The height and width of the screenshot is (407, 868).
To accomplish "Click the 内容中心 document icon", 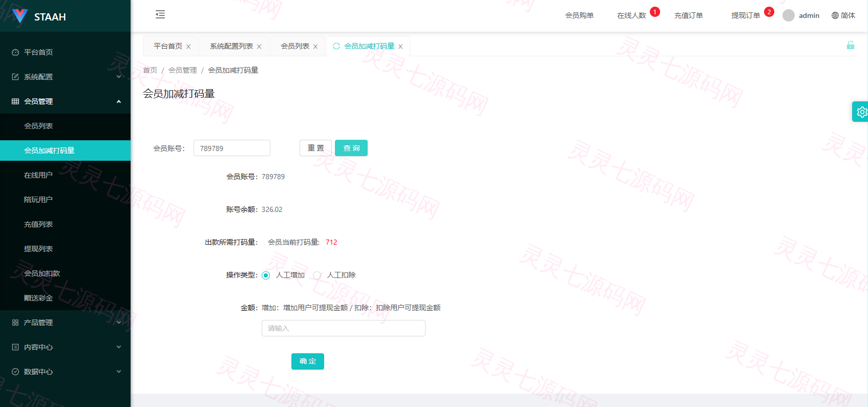I will point(15,347).
